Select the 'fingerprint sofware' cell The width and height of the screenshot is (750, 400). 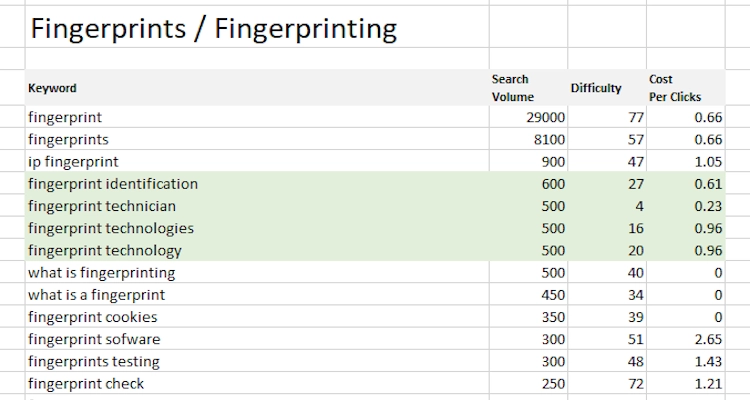tap(93, 339)
